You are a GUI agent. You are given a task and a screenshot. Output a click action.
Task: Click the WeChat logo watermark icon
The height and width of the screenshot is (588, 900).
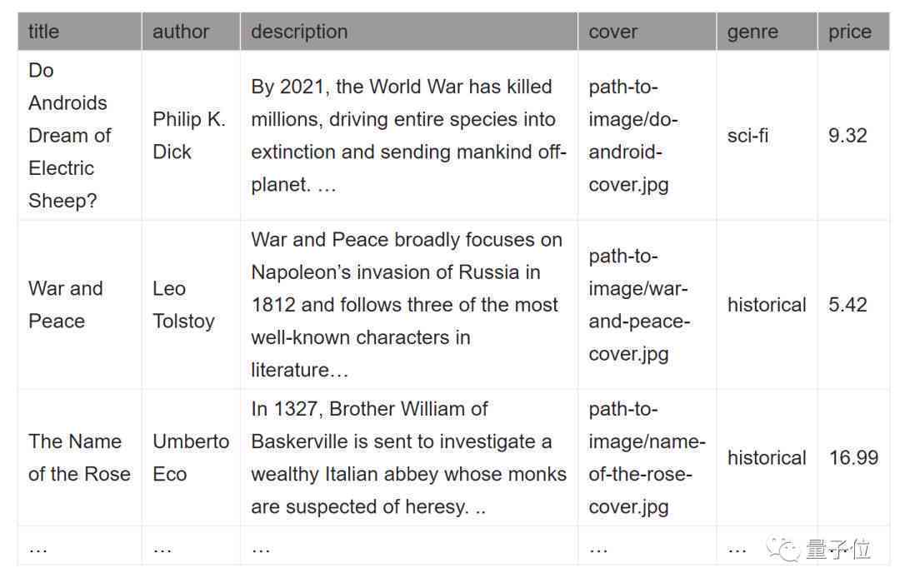(x=782, y=549)
